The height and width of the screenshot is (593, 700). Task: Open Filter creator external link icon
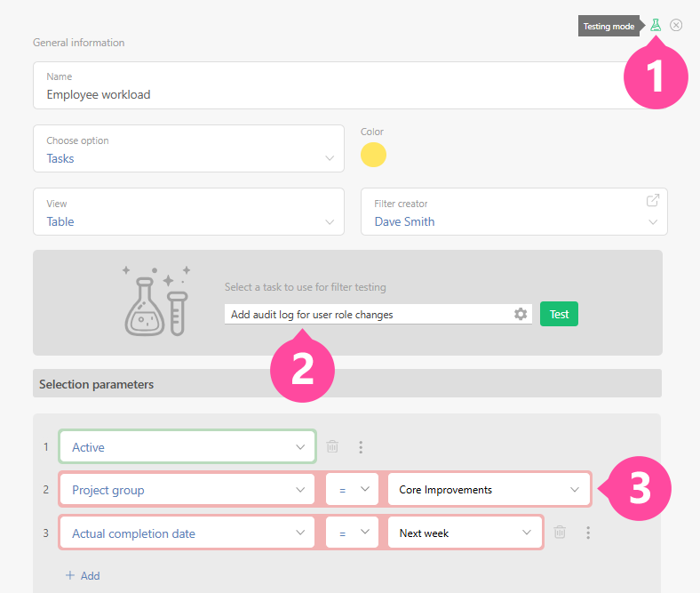pyautogui.click(x=653, y=200)
